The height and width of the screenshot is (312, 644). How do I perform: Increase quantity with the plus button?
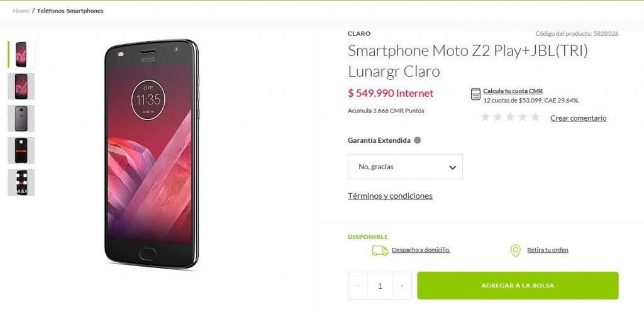tap(402, 286)
